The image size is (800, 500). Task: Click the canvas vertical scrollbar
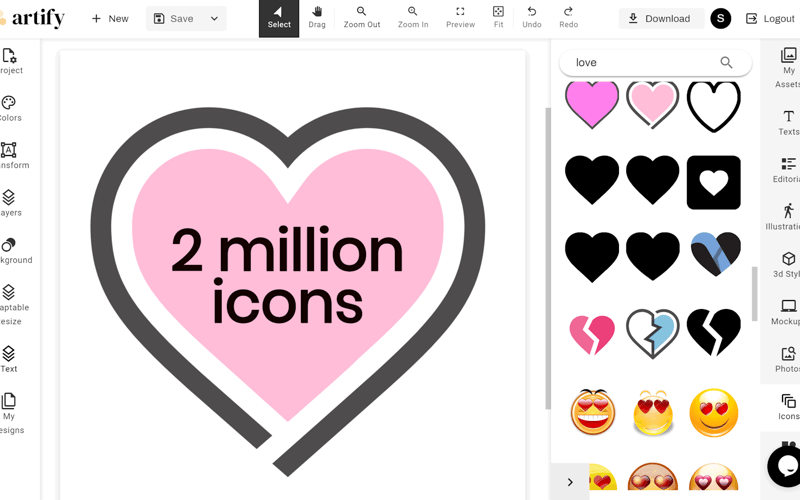click(547, 258)
